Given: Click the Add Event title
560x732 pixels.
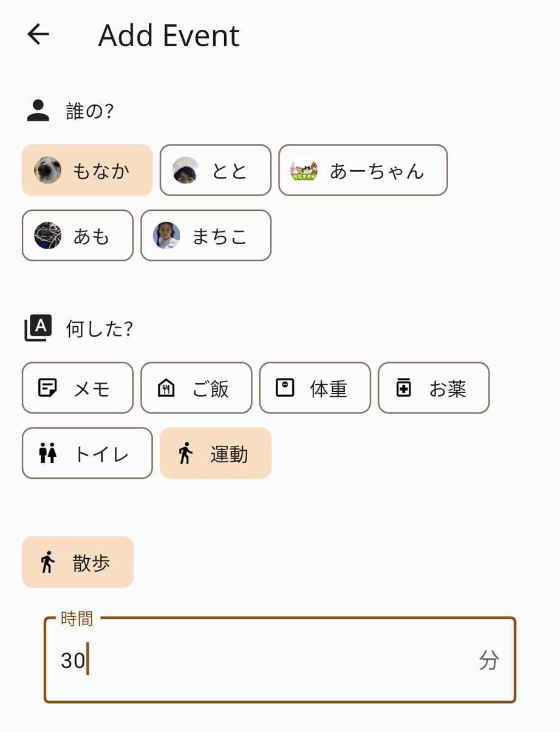Looking at the screenshot, I should [x=169, y=35].
